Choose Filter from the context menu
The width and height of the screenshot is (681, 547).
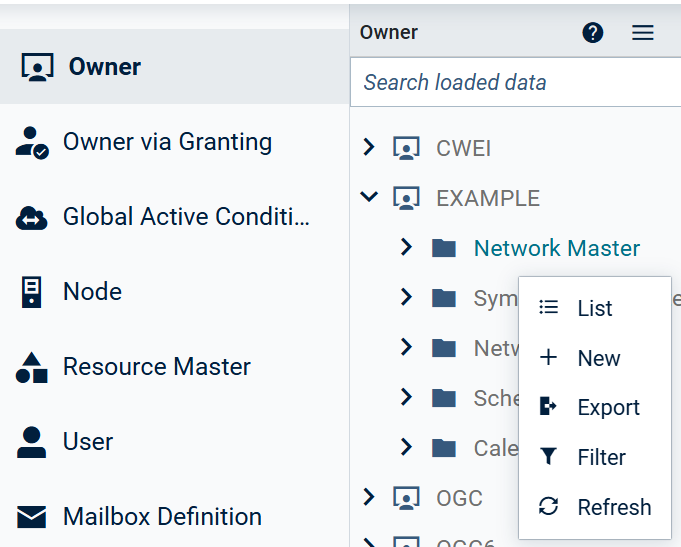(x=595, y=457)
